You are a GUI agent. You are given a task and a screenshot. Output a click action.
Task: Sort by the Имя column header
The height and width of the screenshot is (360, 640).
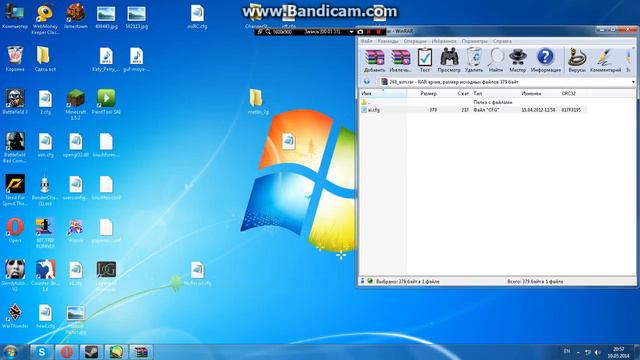click(x=383, y=93)
